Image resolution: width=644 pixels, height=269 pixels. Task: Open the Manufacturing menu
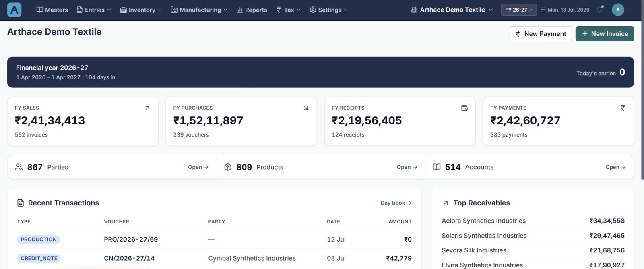tap(199, 10)
